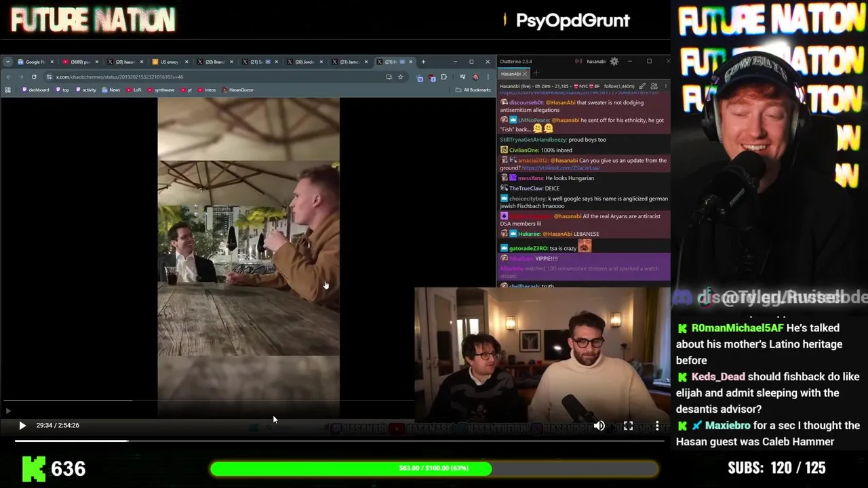Screen dimensions: 868x488
Task: Click the SUBS: 120 / 125 counter
Action: tap(776, 468)
